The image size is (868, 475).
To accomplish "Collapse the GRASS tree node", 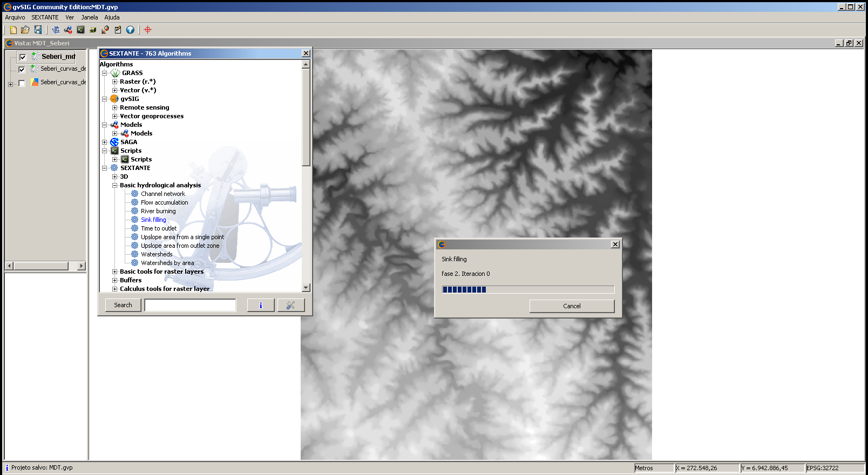I will (x=105, y=73).
